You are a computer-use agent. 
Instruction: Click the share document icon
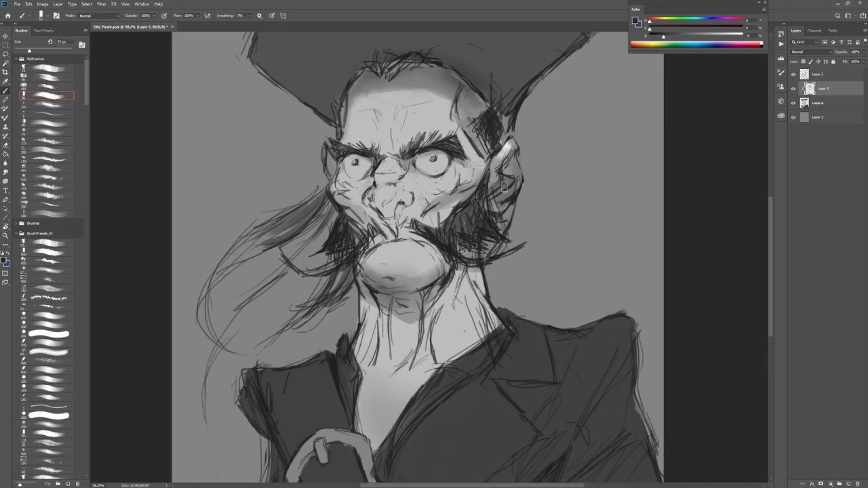click(863, 16)
